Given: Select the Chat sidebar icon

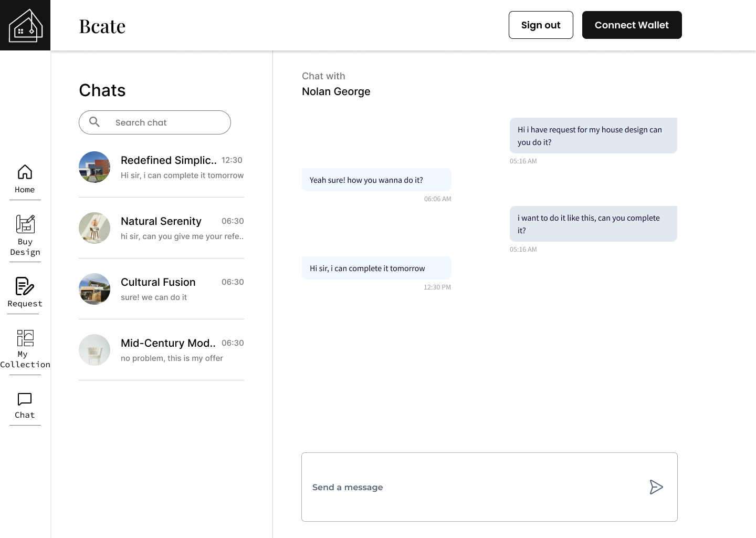Looking at the screenshot, I should click(25, 399).
